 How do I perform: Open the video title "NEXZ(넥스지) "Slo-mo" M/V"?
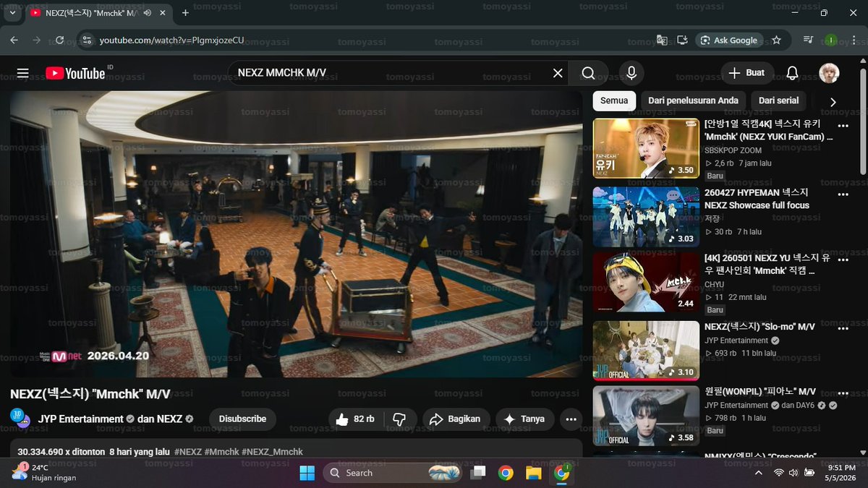[759, 327]
